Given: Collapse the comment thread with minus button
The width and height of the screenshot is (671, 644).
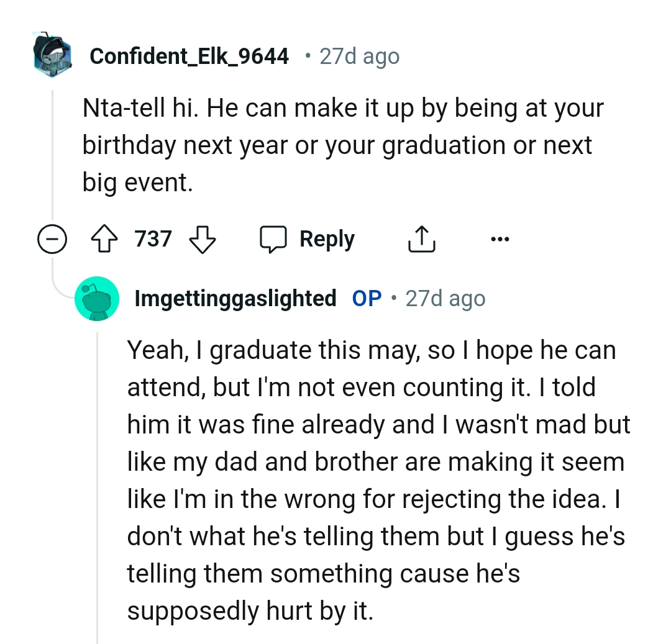Looking at the screenshot, I should click(x=53, y=238).
